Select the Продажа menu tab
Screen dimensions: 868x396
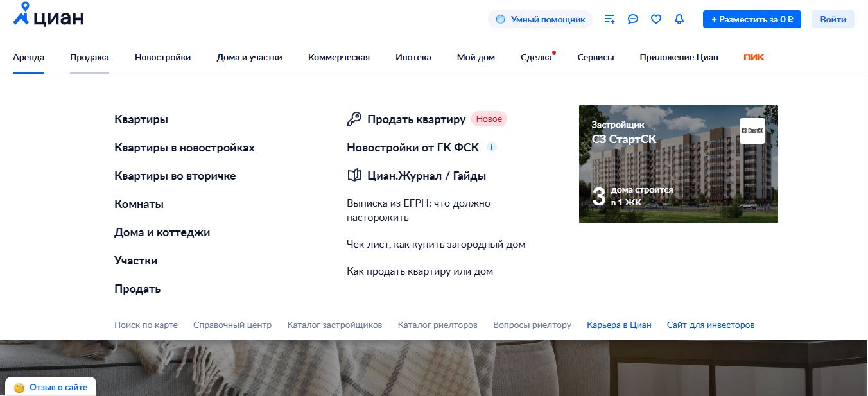point(89,57)
